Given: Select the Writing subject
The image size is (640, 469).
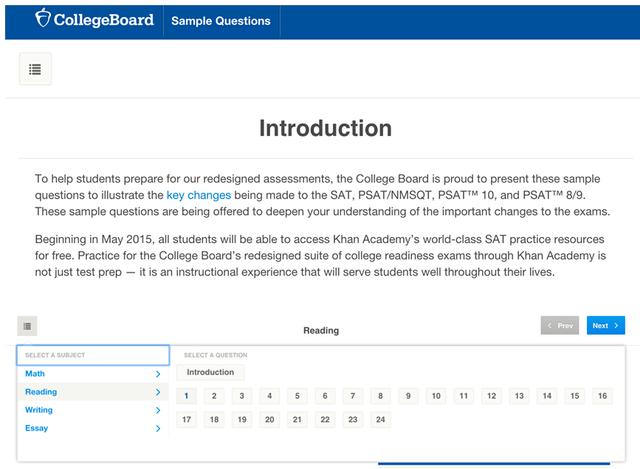Looking at the screenshot, I should pyautogui.click(x=39, y=410).
